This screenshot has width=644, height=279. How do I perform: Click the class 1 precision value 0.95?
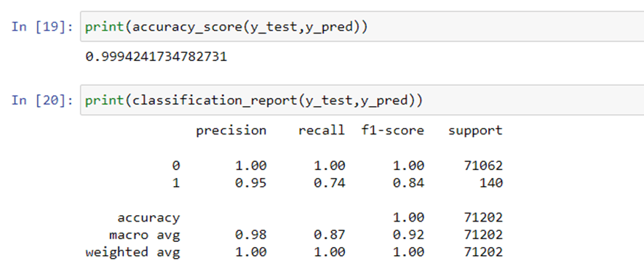251,182
